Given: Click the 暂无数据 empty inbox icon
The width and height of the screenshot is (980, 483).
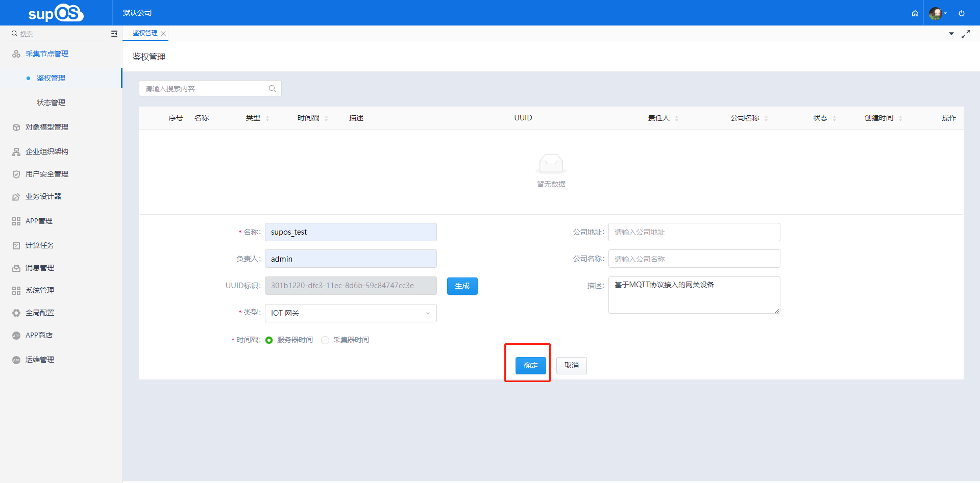Looking at the screenshot, I should coord(551,164).
